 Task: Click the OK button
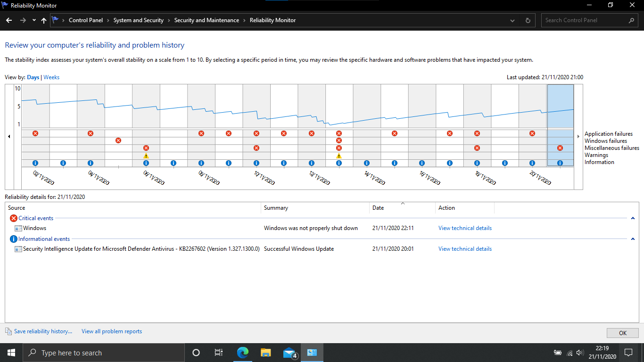pos(623,333)
